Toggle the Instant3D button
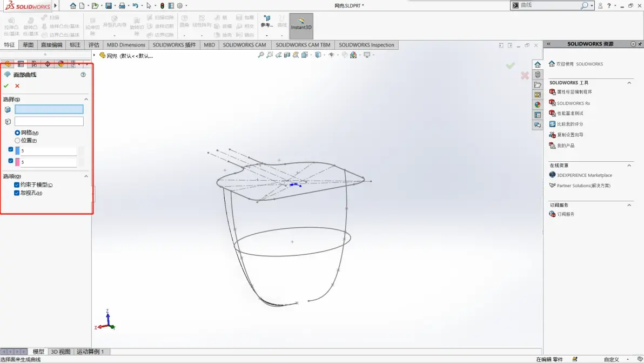Image resolution: width=644 pixels, height=363 pixels. 301,26
